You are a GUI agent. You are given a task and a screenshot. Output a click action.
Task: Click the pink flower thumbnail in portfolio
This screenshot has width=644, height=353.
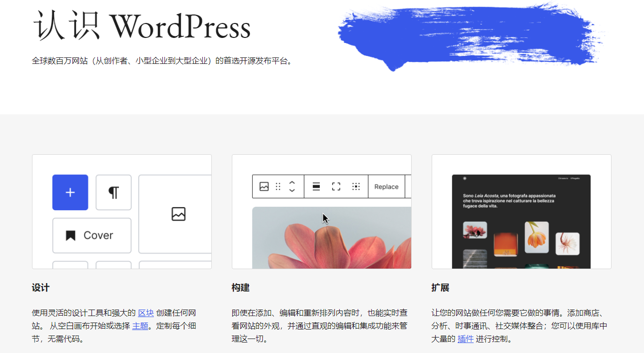(475, 230)
